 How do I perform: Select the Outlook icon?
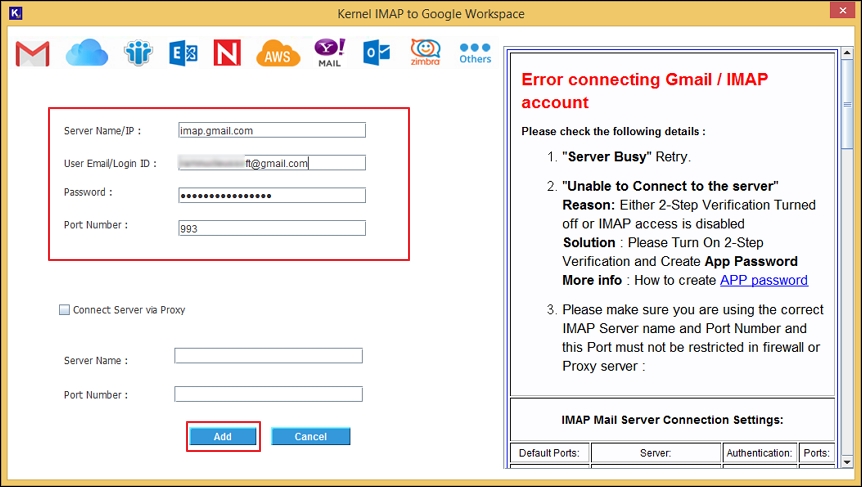pyautogui.click(x=377, y=53)
